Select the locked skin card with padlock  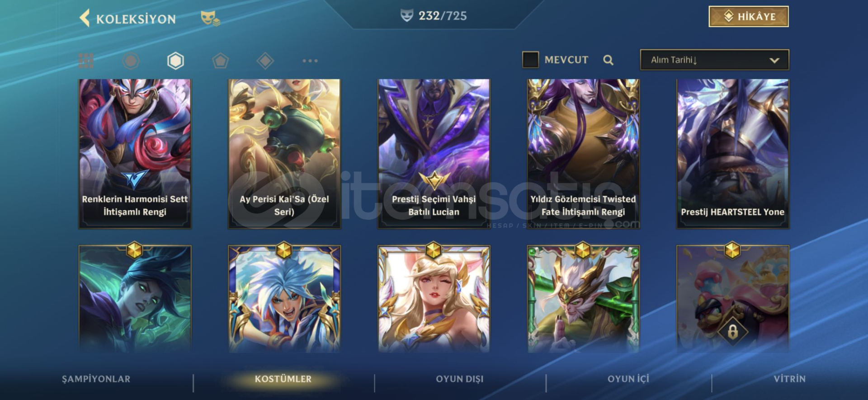(x=733, y=298)
